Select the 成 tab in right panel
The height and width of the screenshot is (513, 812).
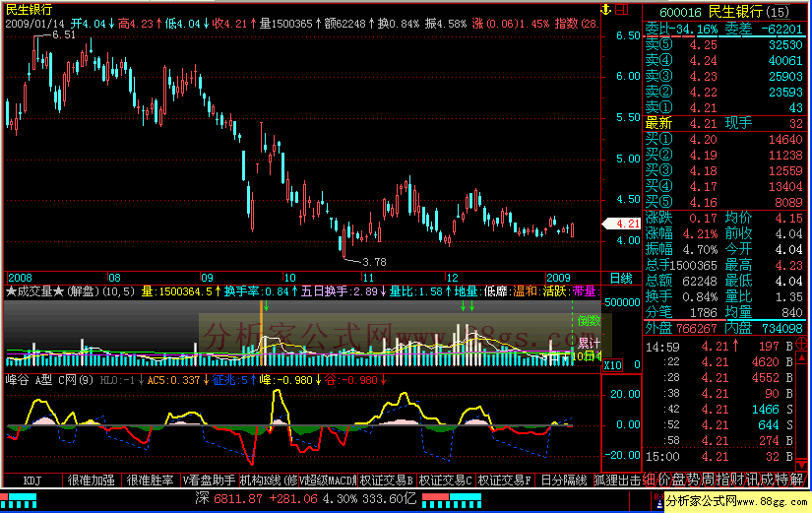769,480
